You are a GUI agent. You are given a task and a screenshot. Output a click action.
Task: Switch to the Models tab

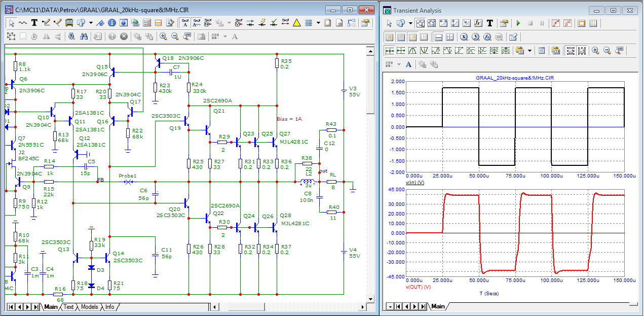point(89,307)
